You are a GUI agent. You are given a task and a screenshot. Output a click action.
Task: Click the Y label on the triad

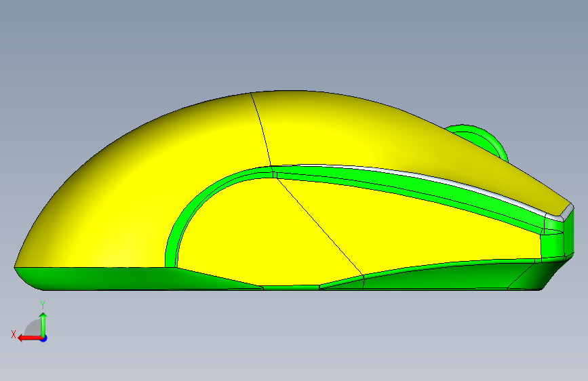tap(43, 305)
